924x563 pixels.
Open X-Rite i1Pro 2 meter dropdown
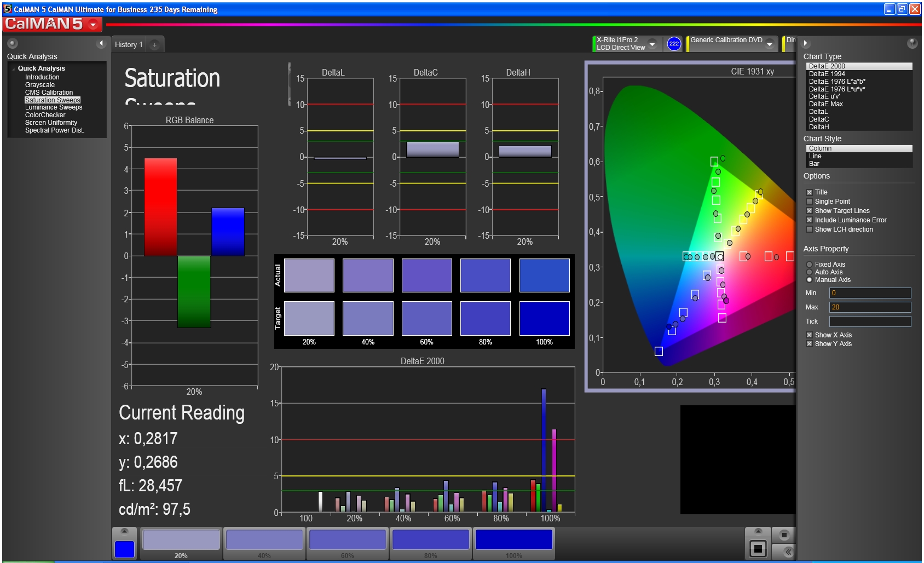click(652, 44)
